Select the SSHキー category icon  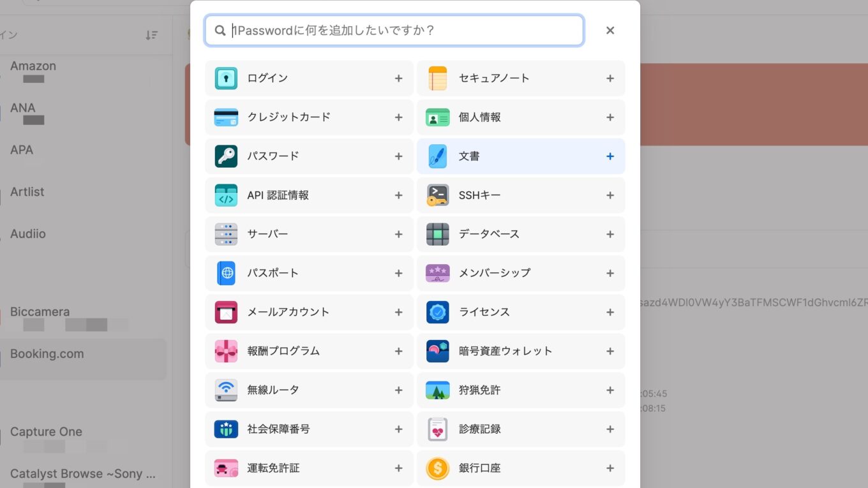437,195
